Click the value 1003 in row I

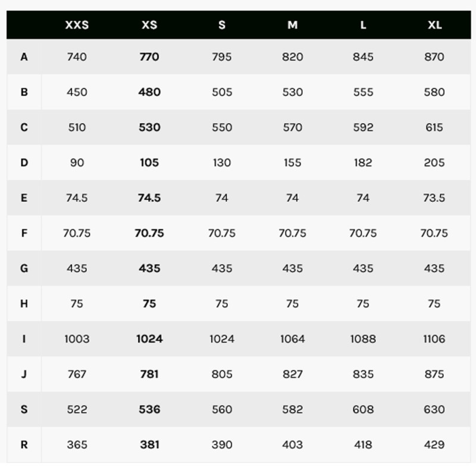pyautogui.click(x=77, y=339)
